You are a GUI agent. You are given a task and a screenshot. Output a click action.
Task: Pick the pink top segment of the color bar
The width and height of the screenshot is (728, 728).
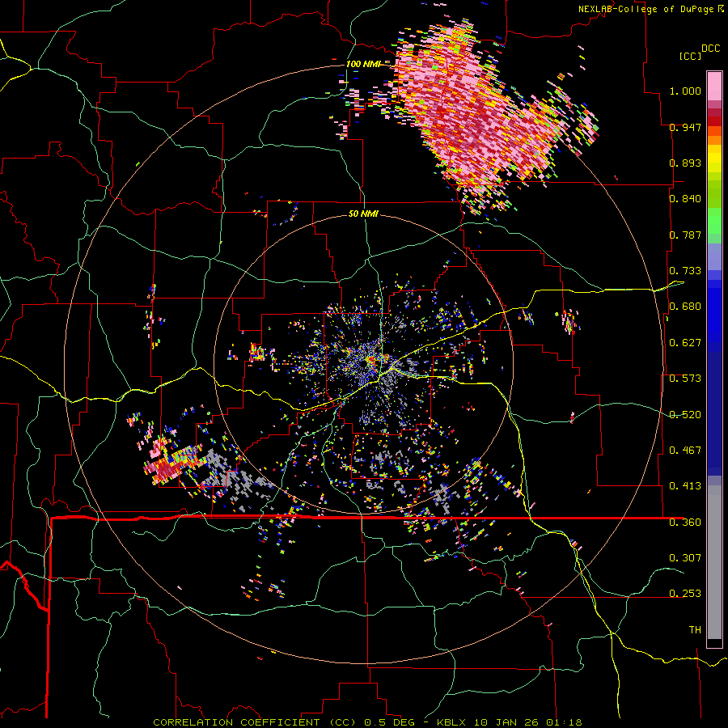714,86
